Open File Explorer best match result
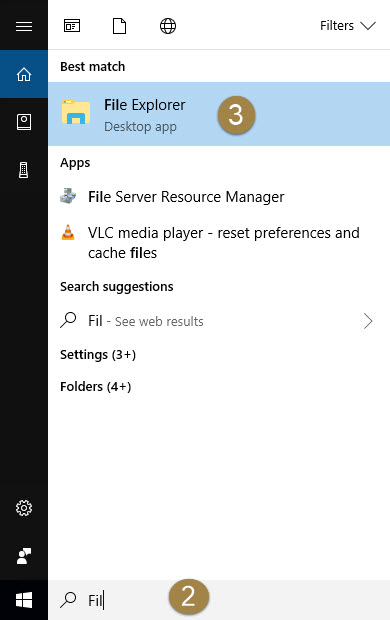The height and width of the screenshot is (620, 390). [219, 114]
